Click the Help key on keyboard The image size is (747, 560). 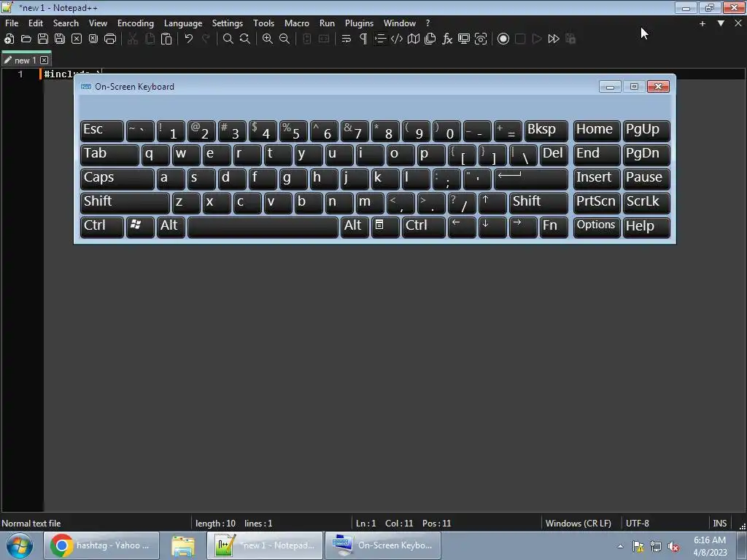point(646,226)
